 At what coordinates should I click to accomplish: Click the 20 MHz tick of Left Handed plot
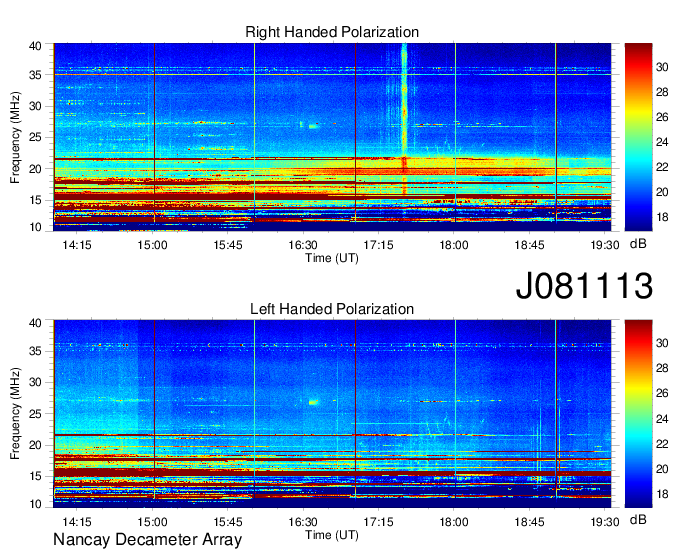(35, 445)
